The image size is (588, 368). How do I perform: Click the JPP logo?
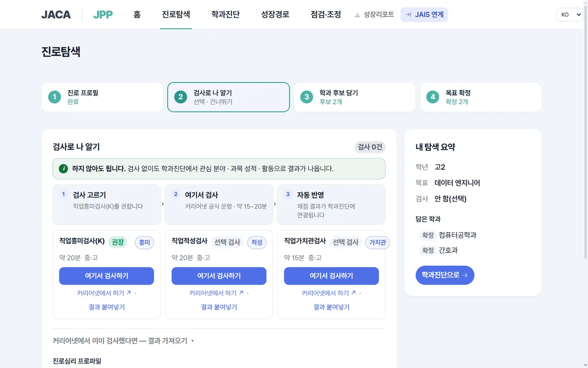[x=103, y=15]
